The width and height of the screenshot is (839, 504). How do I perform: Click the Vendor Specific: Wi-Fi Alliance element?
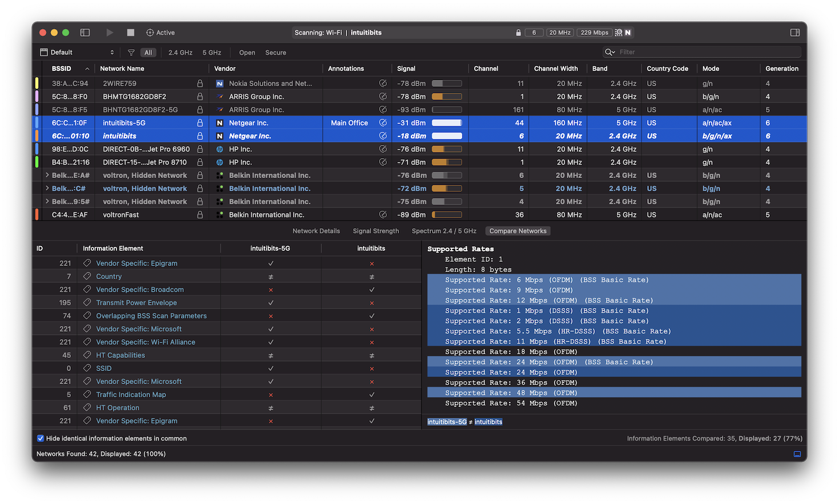146,342
